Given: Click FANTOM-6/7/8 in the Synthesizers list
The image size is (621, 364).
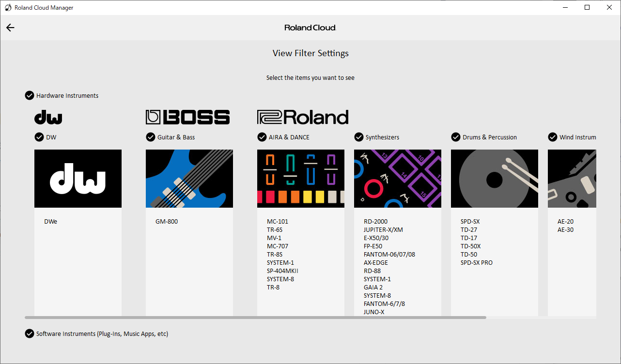Looking at the screenshot, I should click(385, 304).
